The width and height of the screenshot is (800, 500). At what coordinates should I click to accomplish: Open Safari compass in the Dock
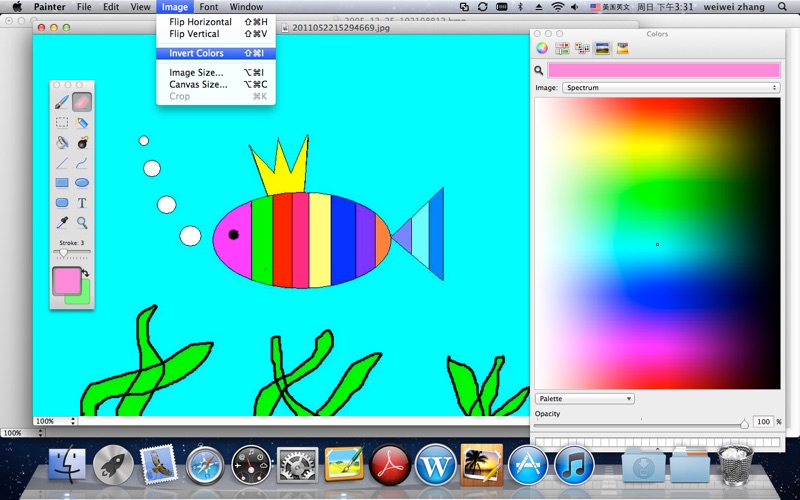coord(205,465)
